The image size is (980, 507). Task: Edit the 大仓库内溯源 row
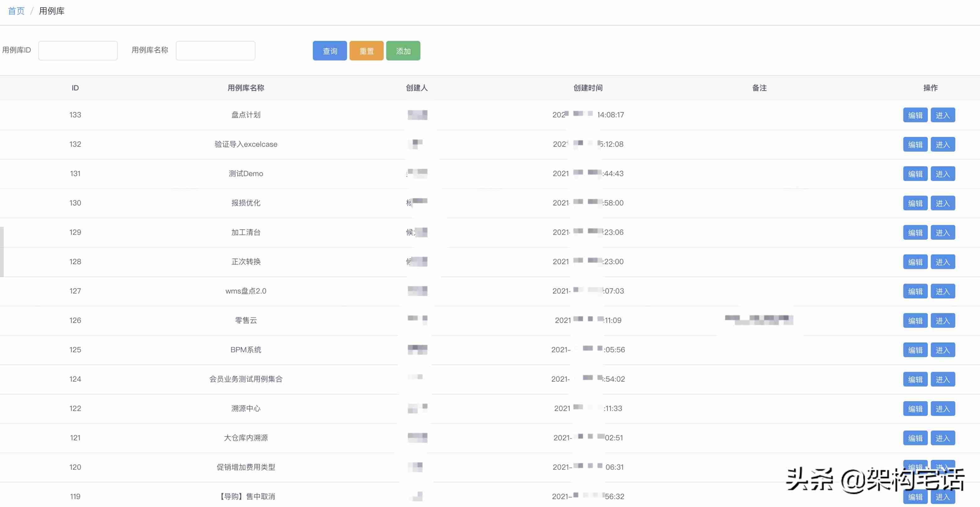(915, 438)
